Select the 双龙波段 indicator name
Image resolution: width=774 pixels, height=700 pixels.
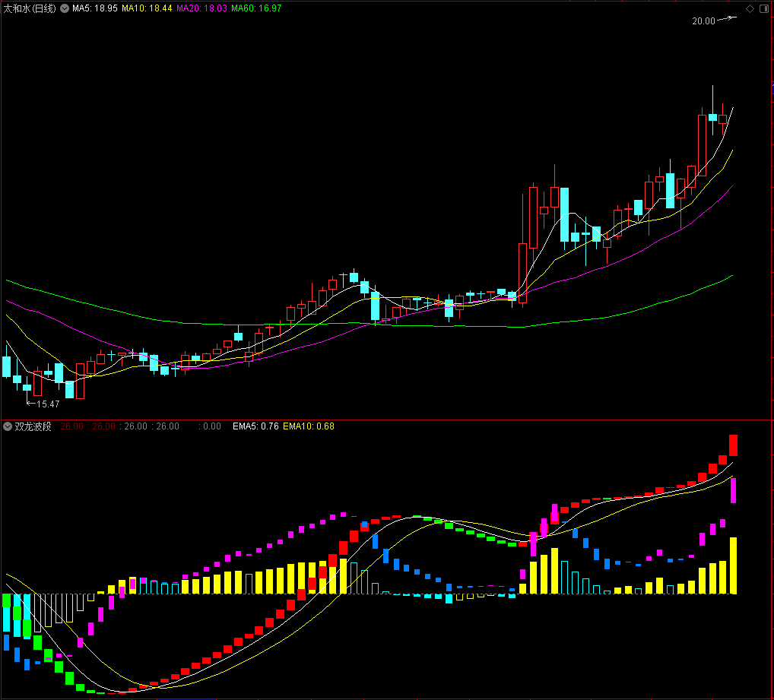[33, 426]
